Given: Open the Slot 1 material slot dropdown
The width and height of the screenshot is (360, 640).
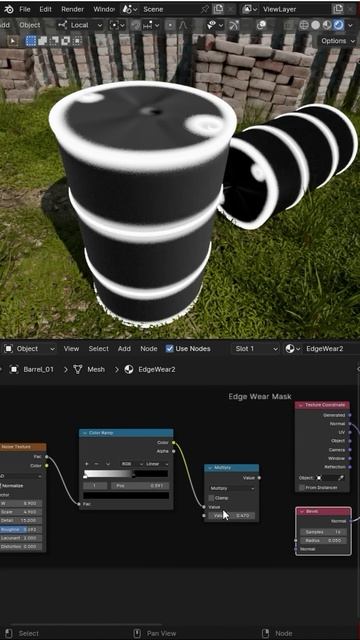Looking at the screenshot, I should pos(256,349).
